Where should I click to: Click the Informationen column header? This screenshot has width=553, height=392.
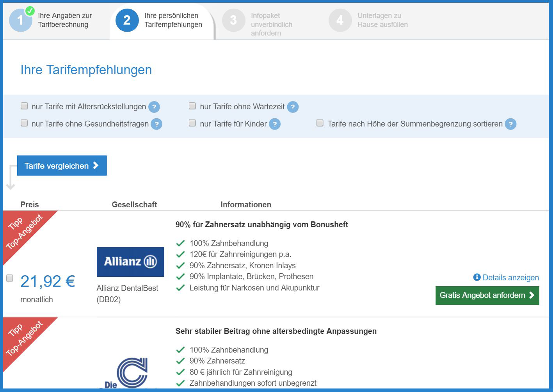tap(246, 205)
